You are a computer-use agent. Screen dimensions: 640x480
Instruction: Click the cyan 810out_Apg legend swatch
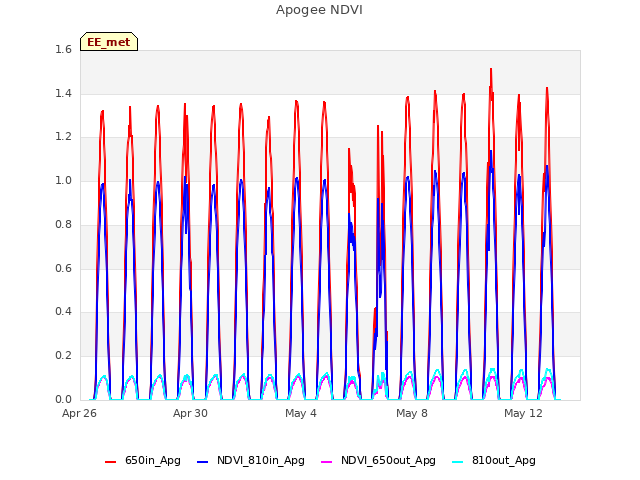pyautogui.click(x=458, y=462)
